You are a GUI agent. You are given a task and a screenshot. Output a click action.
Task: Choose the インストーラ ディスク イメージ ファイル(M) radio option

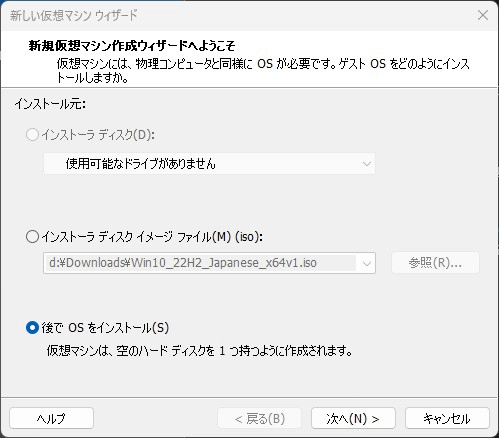click(32, 237)
